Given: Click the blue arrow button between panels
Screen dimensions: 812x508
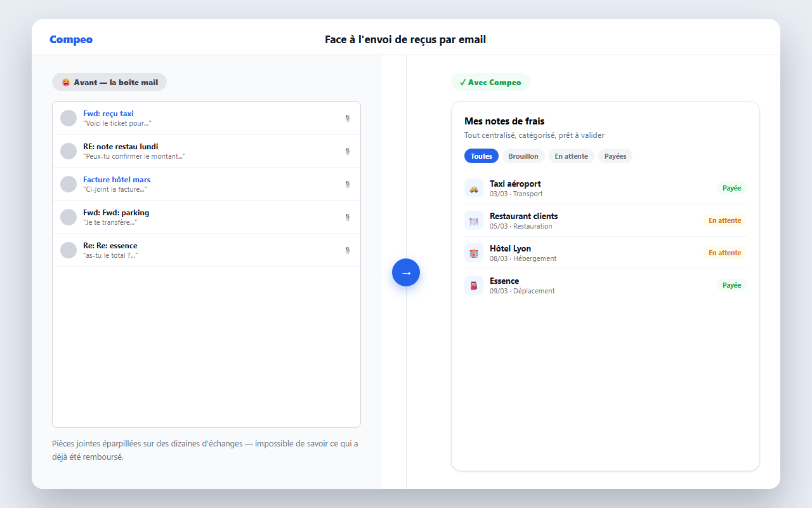Looking at the screenshot, I should (406, 272).
